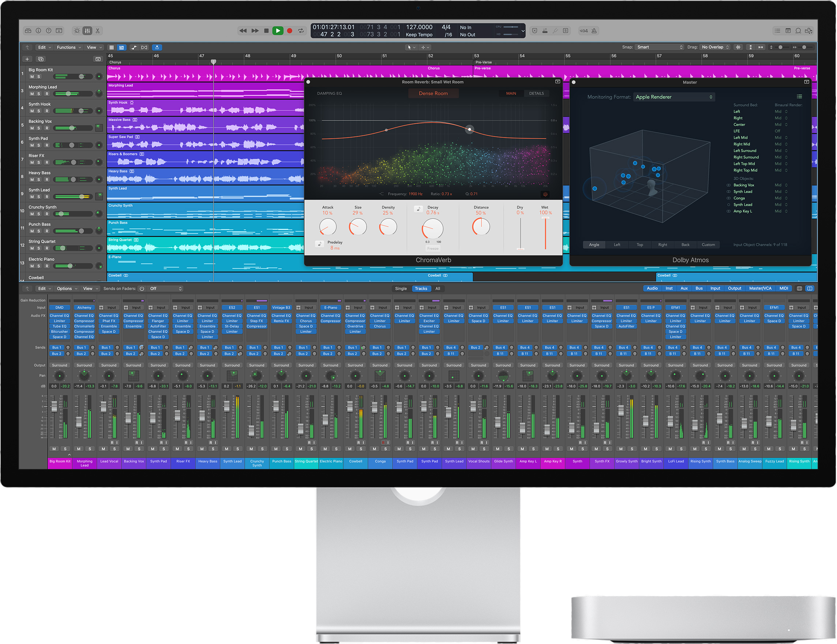The height and width of the screenshot is (644, 837).
Task: Open Tracks area View menu
Action: click(x=94, y=48)
